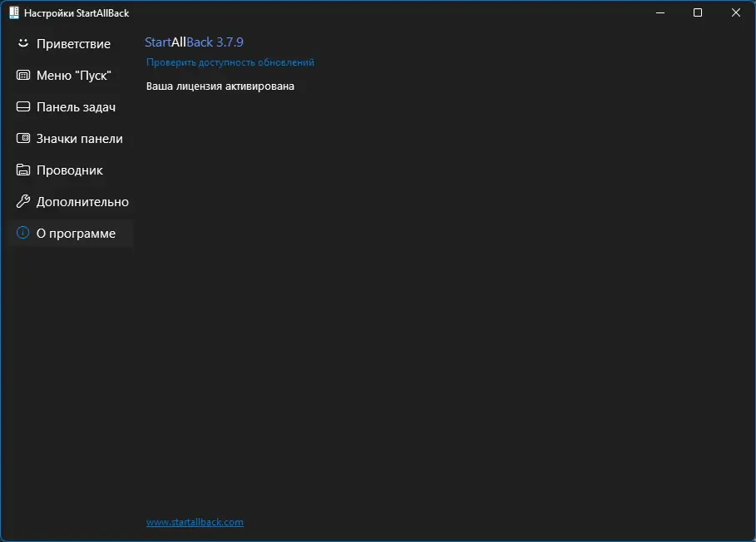
Task: Open the Приветствие section
Action: point(71,43)
